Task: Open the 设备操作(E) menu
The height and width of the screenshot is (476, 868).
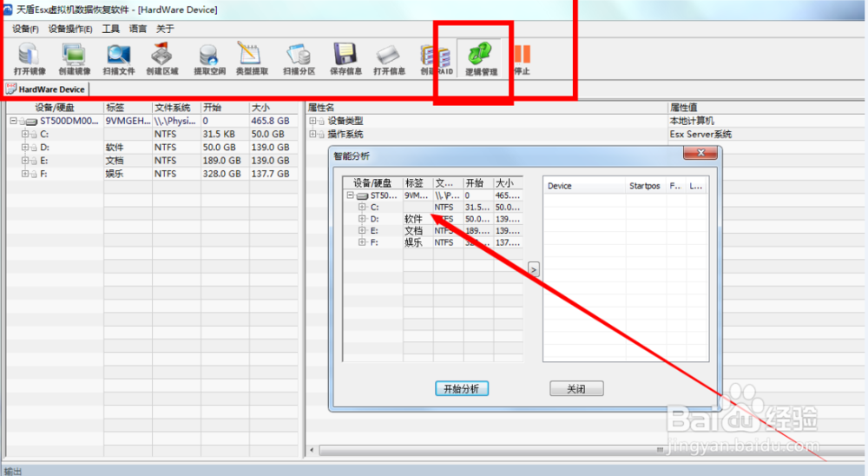Action: [69, 29]
